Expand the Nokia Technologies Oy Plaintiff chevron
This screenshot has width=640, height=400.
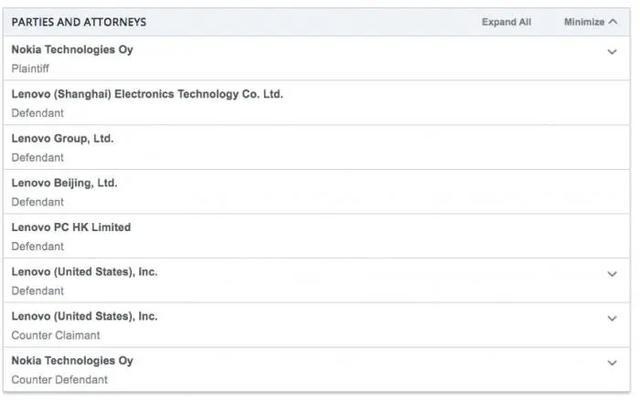click(x=612, y=52)
